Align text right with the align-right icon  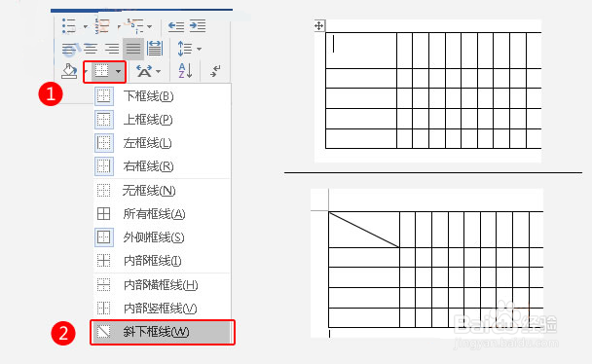(112, 49)
